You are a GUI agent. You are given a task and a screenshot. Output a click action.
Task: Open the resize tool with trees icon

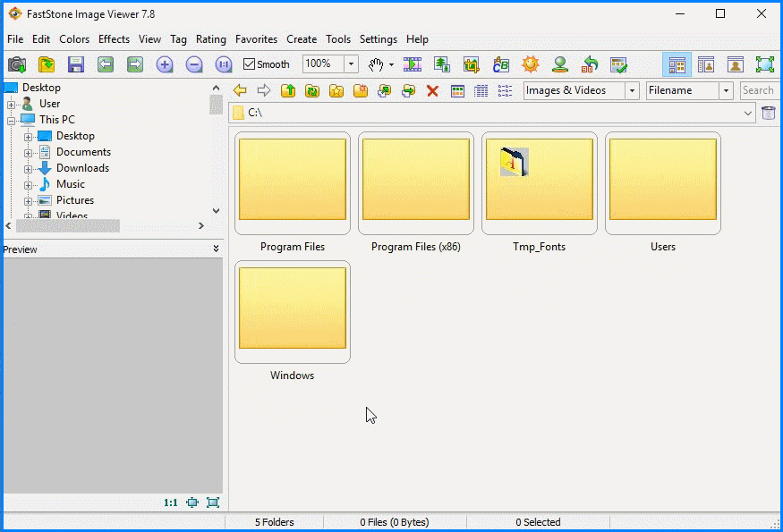442,64
